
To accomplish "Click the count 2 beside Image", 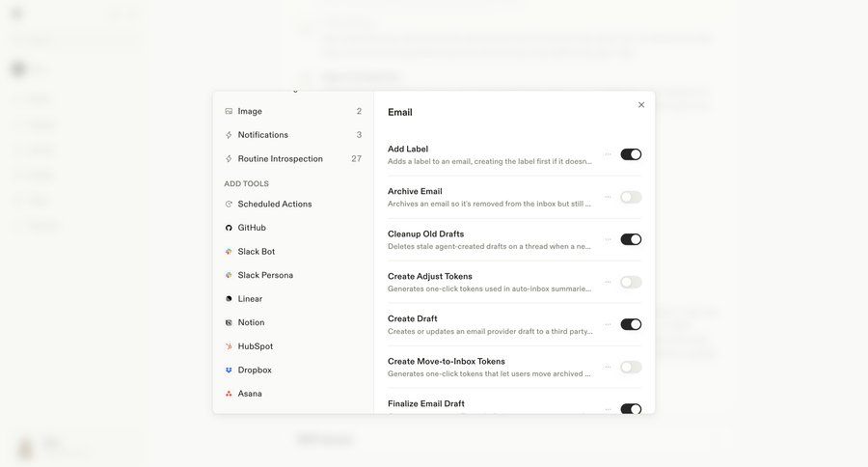I will coord(360,111).
